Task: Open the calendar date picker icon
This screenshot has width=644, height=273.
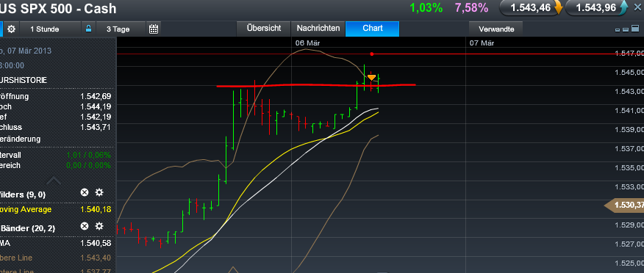Action: [x=154, y=29]
